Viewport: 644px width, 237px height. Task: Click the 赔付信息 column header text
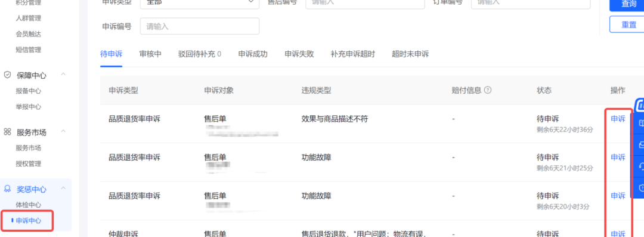(466, 91)
